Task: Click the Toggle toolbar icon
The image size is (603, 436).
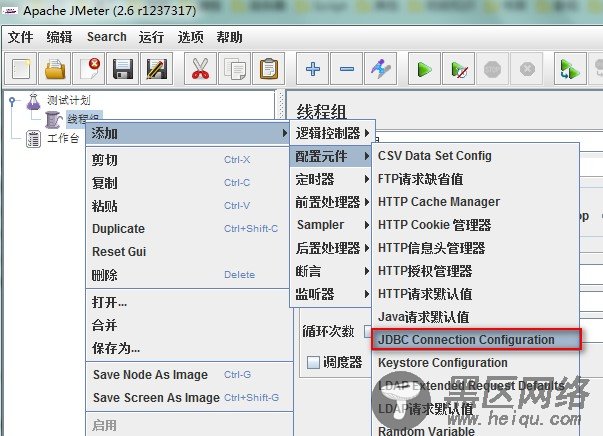Action: coord(381,69)
